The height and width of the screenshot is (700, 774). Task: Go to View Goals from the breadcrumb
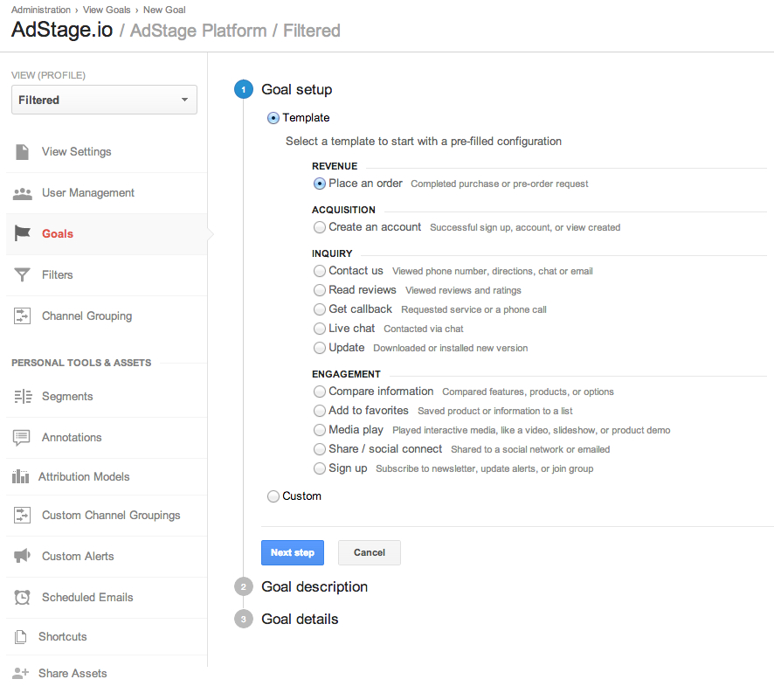click(x=106, y=10)
